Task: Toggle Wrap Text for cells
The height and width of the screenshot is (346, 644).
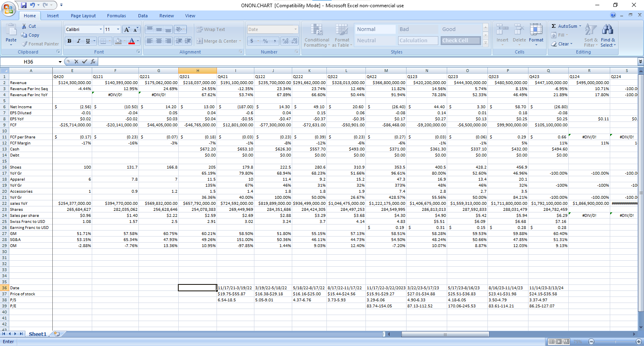Action: tap(211, 29)
